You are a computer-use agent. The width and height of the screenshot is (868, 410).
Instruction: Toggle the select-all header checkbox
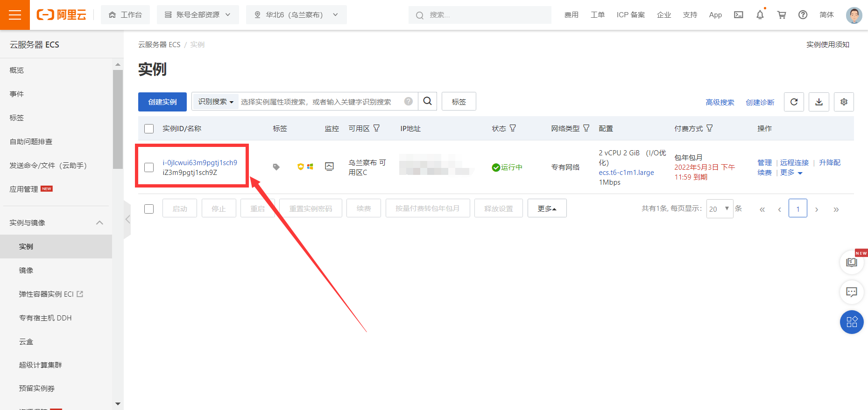[x=149, y=129]
